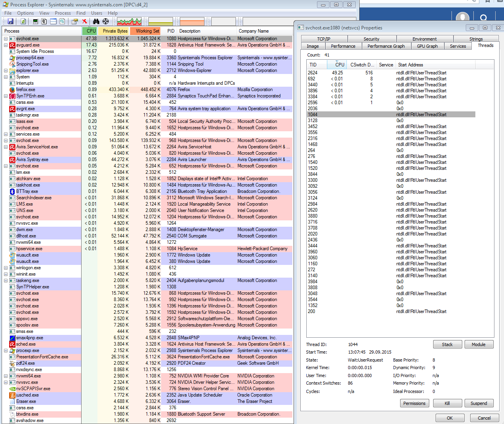504x424 pixels.
Task: Switch to the GPU Graph tab
Action: point(427,46)
